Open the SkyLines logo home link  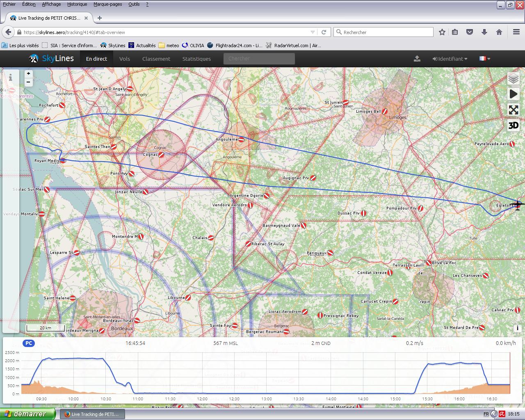click(51, 59)
